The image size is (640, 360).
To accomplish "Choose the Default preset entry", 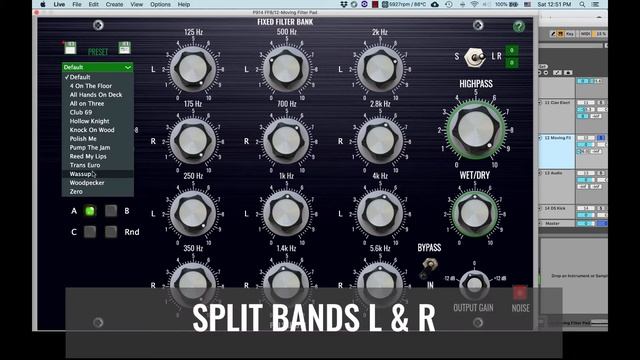I will coord(98,77).
